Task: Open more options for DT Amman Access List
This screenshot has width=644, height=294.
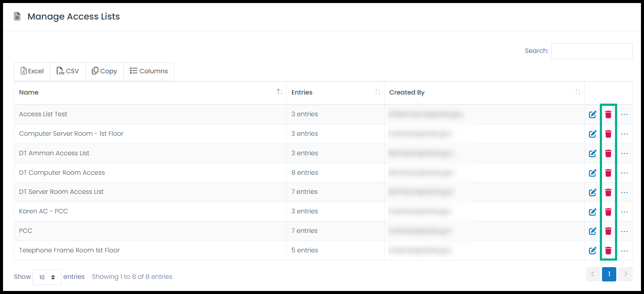Action: coord(624,154)
